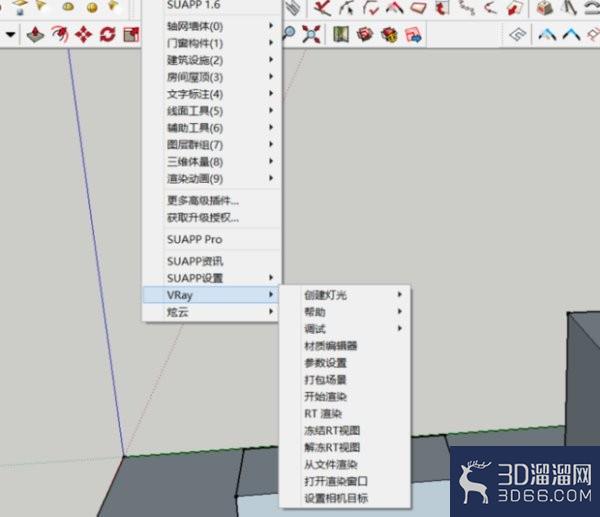Viewport: 600px width, 517px height.
Task: Open the 门窗构件(1) submenu
Action: pos(212,43)
